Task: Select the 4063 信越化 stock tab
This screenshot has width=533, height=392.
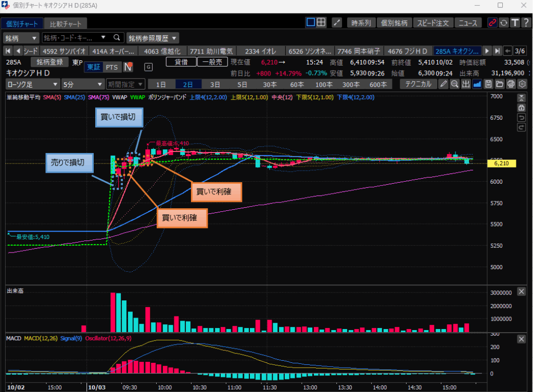Action: (x=162, y=51)
